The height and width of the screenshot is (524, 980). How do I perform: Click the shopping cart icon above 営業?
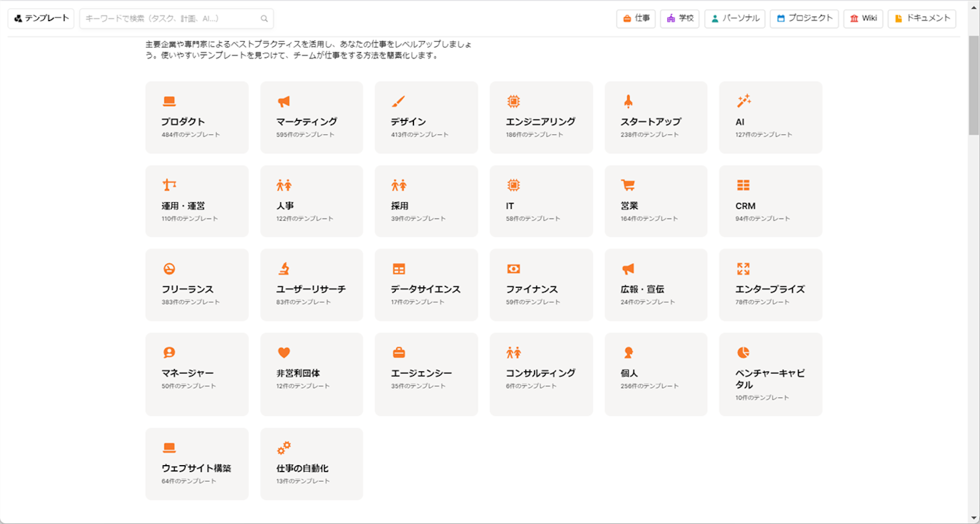628,185
